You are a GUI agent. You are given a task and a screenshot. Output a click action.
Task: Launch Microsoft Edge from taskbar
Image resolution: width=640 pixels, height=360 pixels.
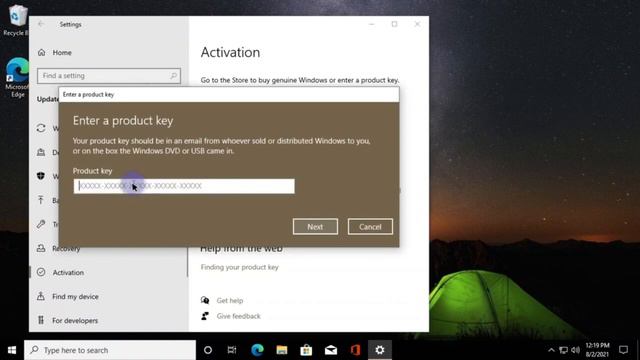point(257,350)
